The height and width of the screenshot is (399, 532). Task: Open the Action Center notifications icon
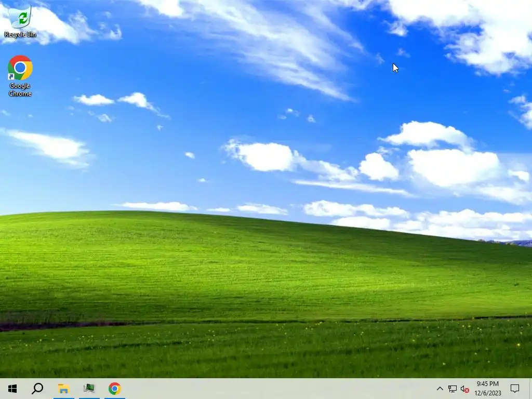point(515,389)
